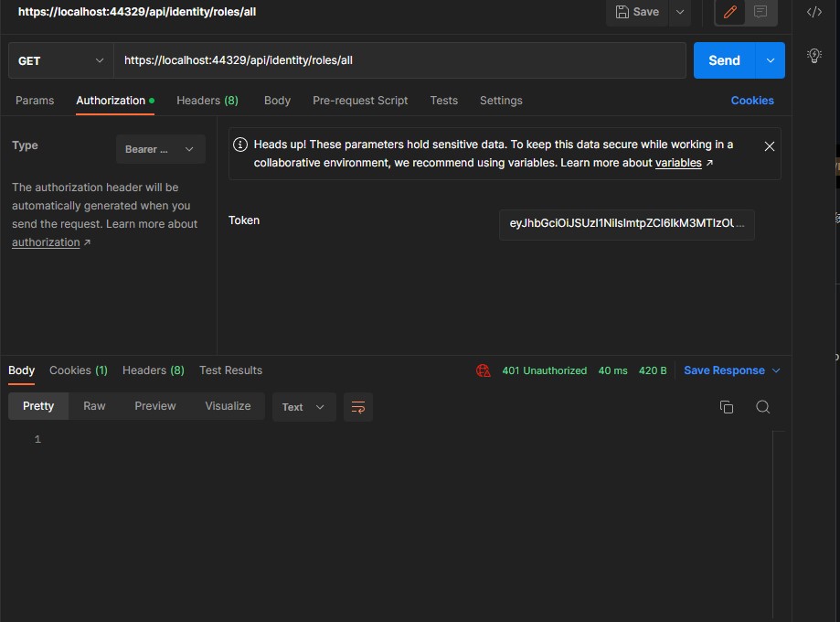Click the Token input field

[x=626, y=224]
